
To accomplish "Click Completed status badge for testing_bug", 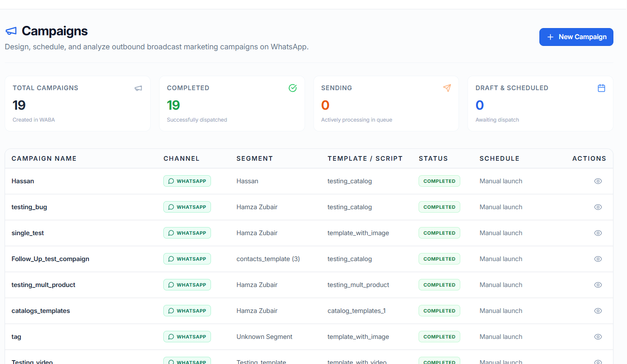I will coord(439,207).
